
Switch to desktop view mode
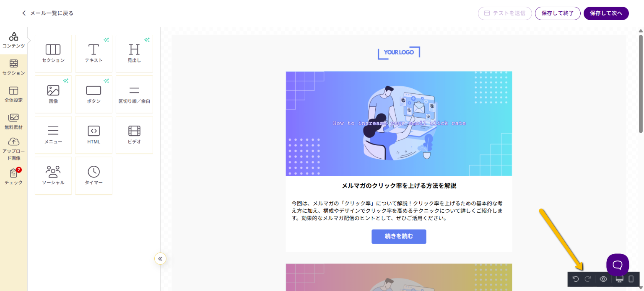619,279
